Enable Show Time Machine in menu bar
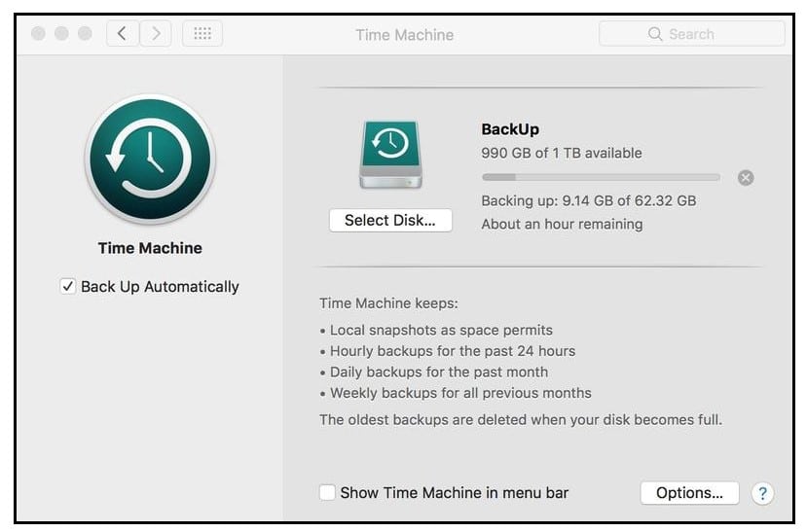The image size is (807, 532). click(x=327, y=492)
